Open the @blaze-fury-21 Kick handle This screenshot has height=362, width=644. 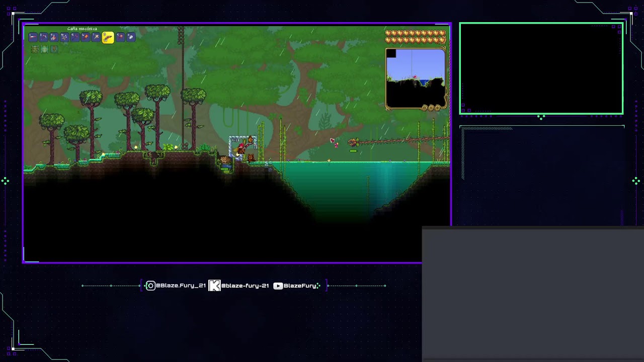point(245,286)
